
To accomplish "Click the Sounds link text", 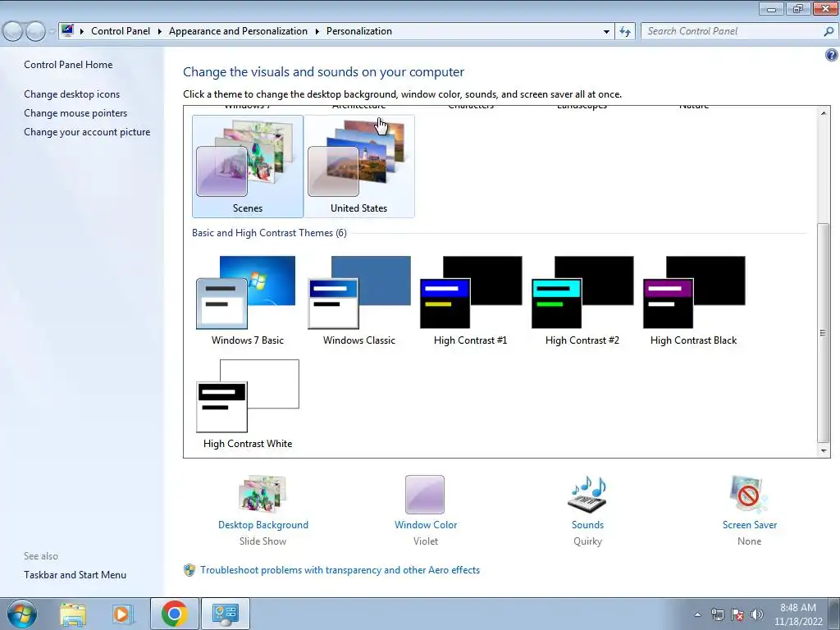I will coord(587,525).
